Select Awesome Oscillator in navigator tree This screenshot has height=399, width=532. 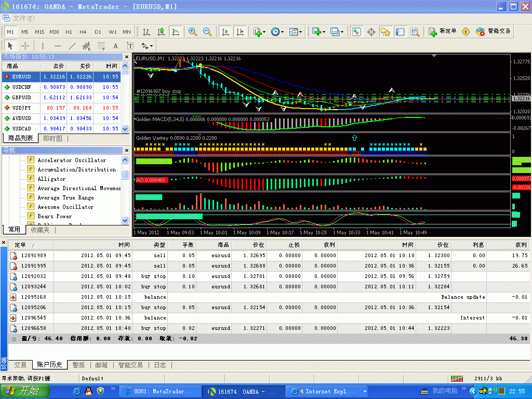click(x=65, y=207)
